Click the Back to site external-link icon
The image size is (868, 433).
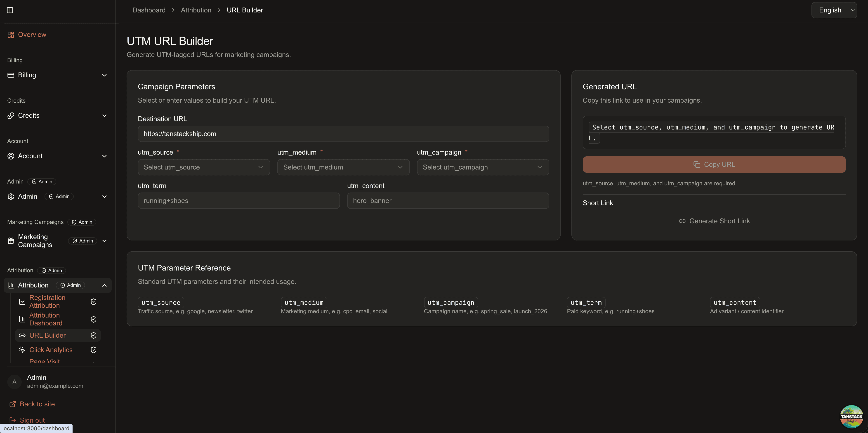pyautogui.click(x=12, y=404)
